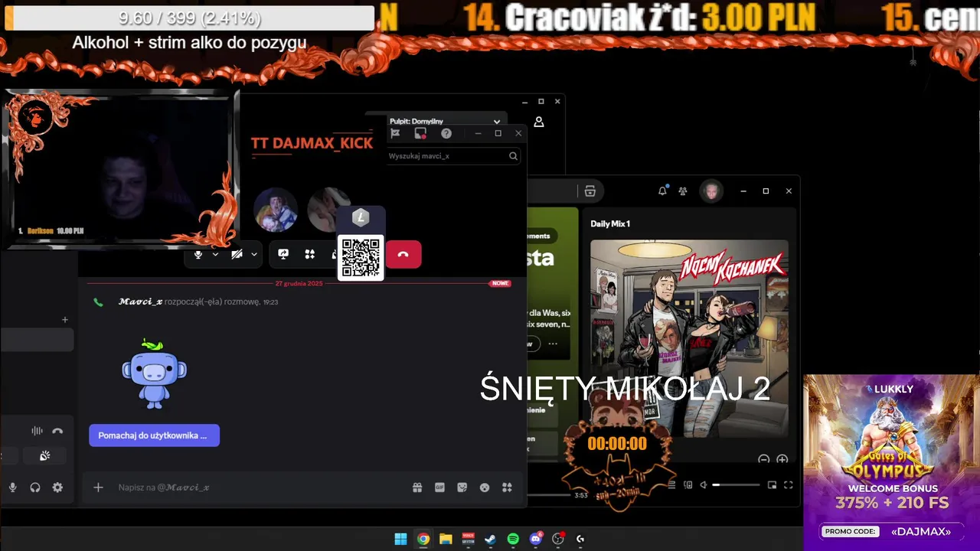Open sticker picker in message bar
Image resolution: width=980 pixels, height=551 pixels.
pyautogui.click(x=462, y=487)
